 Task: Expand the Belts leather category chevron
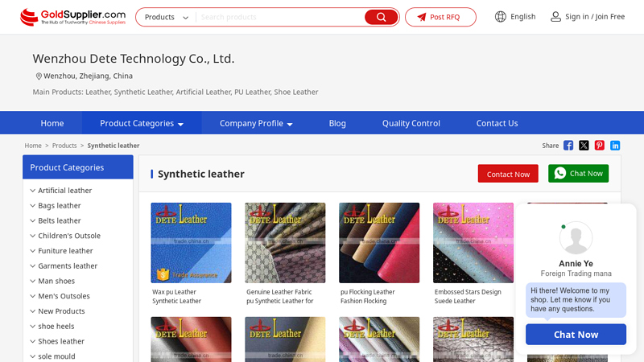[x=33, y=220]
